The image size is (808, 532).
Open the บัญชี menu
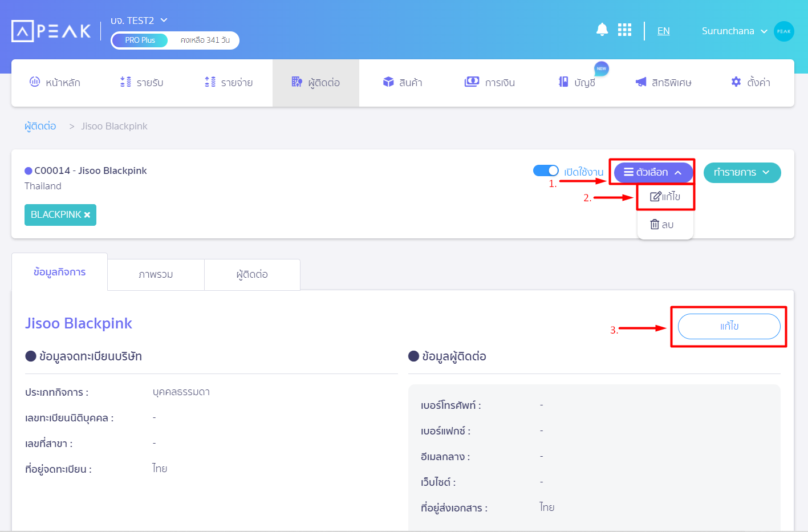pos(577,83)
